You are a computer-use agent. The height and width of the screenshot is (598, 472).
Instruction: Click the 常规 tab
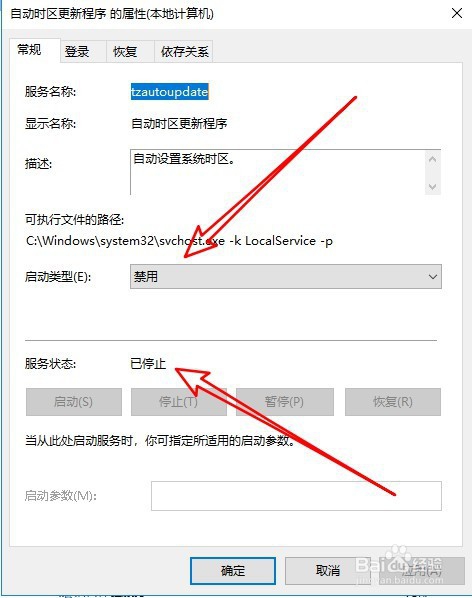(x=35, y=50)
